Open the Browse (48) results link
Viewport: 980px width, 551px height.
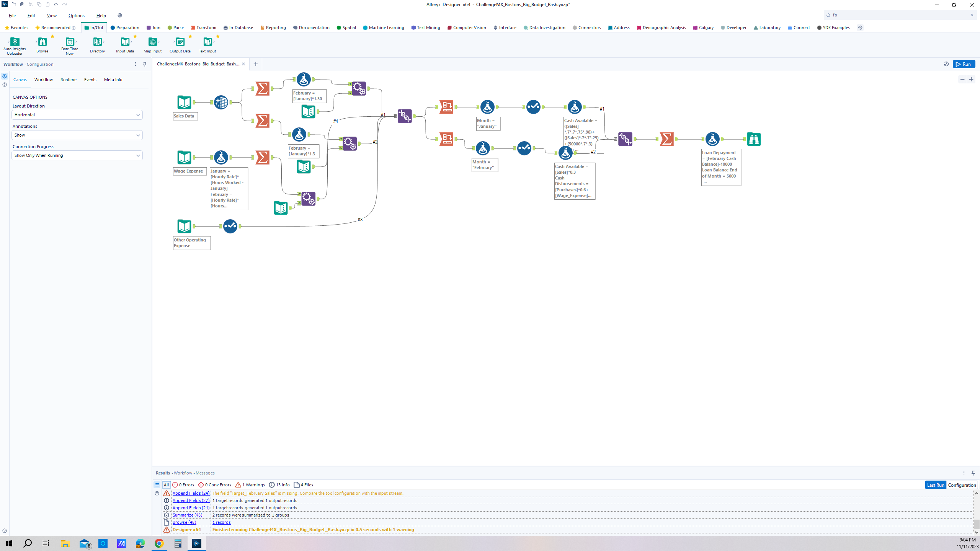184,522
